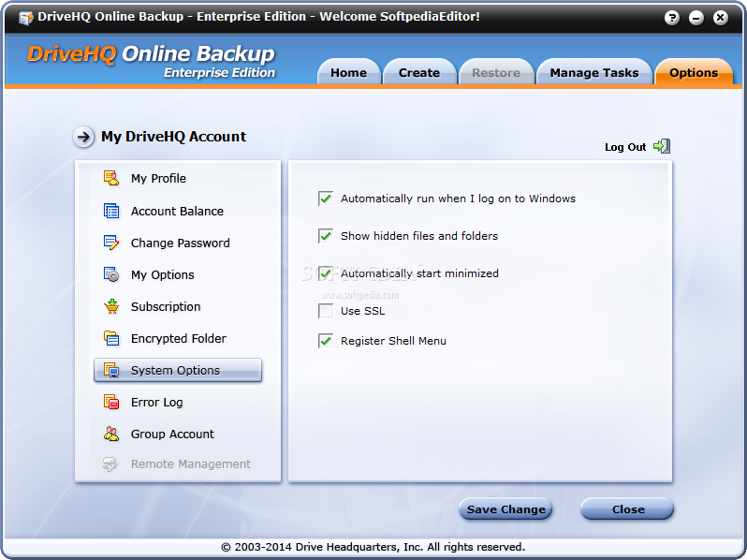Screen dimensions: 747x560
Task: Disable Automatically start minimized
Action: (x=326, y=273)
